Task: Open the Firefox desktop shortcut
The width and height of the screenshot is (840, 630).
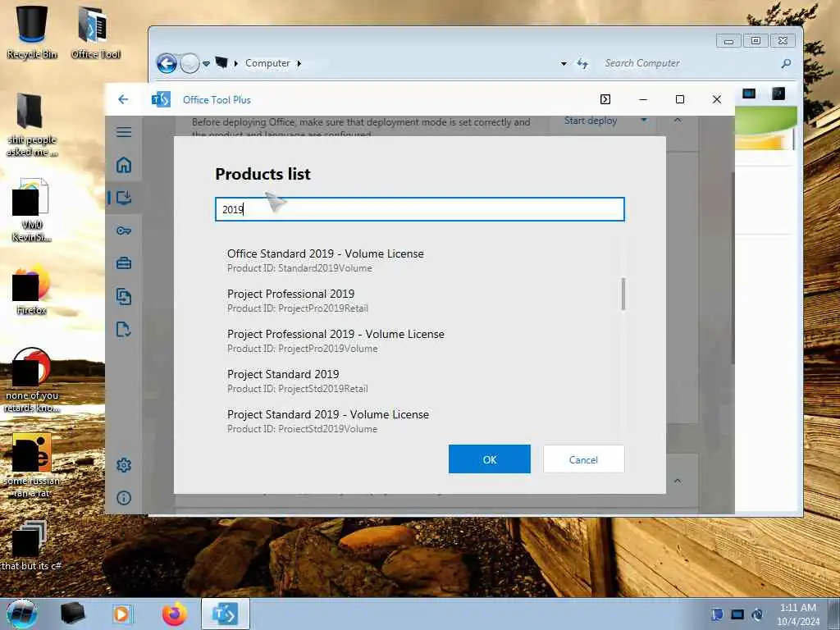Action: click(32, 291)
